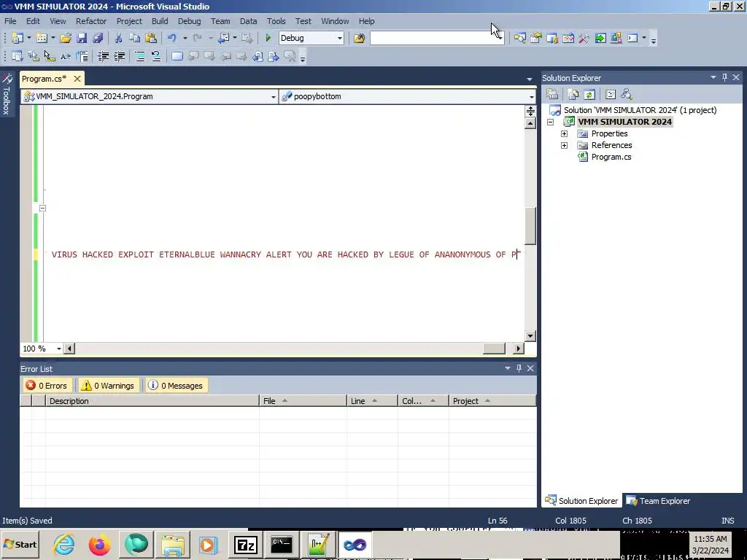Viewport: 747px width, 560px height.
Task: Collapse the VMM SIMULATOR 2024 project node
Action: [x=550, y=122]
